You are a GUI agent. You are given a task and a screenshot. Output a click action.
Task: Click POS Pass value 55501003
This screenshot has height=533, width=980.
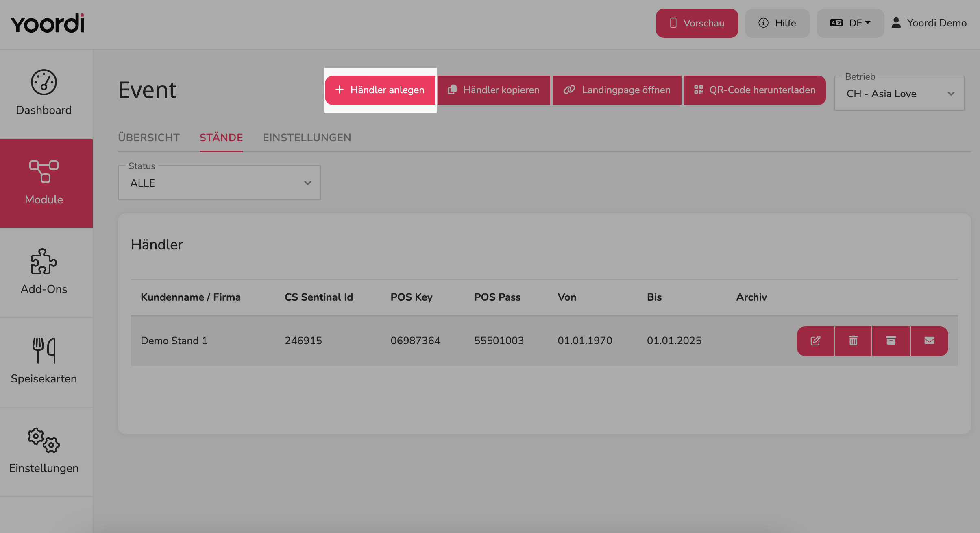pyautogui.click(x=499, y=341)
